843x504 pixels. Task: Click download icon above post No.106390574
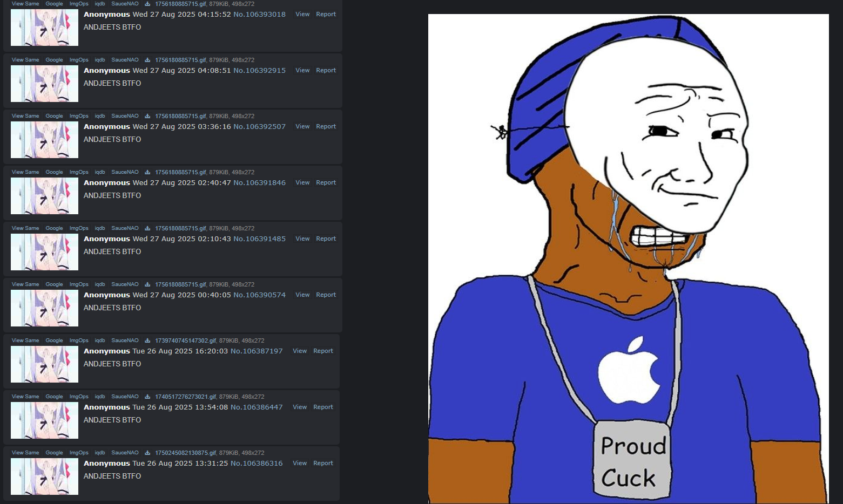[147, 284]
